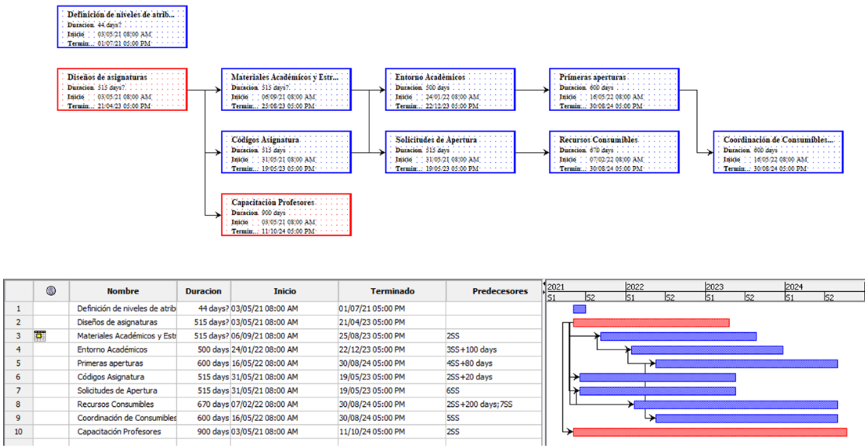The width and height of the screenshot is (868, 448).
Task: Click the indicator icon in row 3
Action: click(x=41, y=335)
